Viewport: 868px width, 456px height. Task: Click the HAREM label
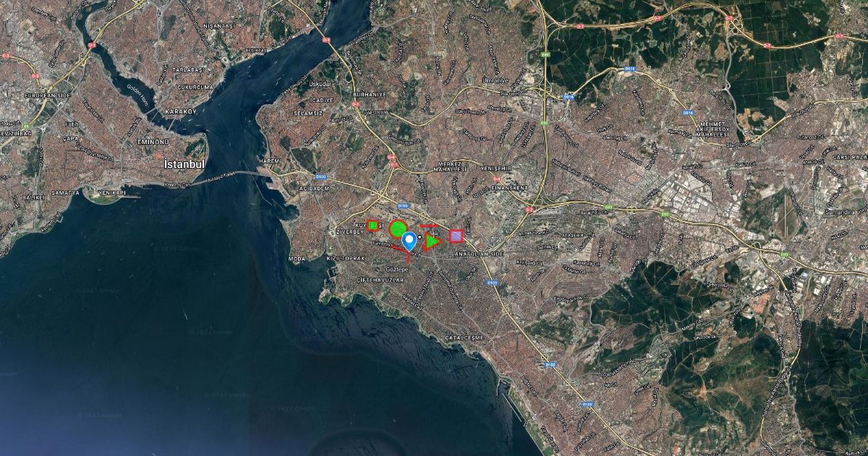pyautogui.click(x=268, y=161)
